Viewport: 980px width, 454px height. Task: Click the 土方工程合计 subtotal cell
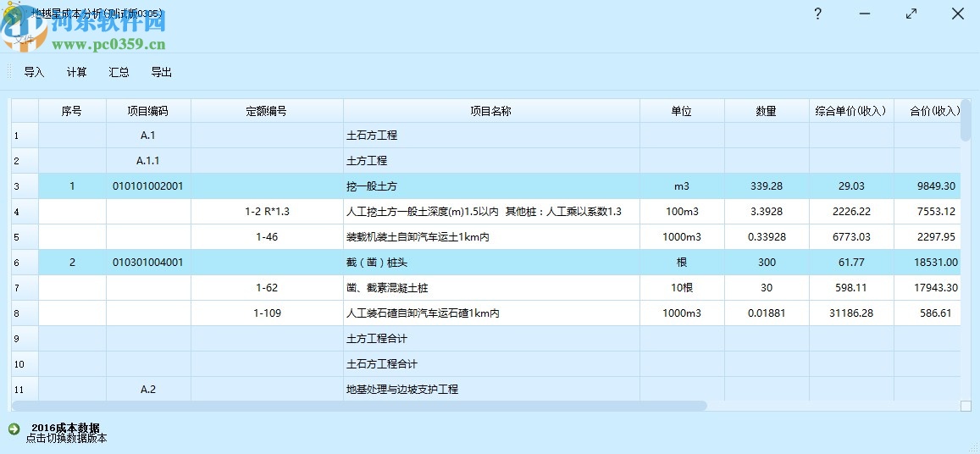click(x=491, y=338)
